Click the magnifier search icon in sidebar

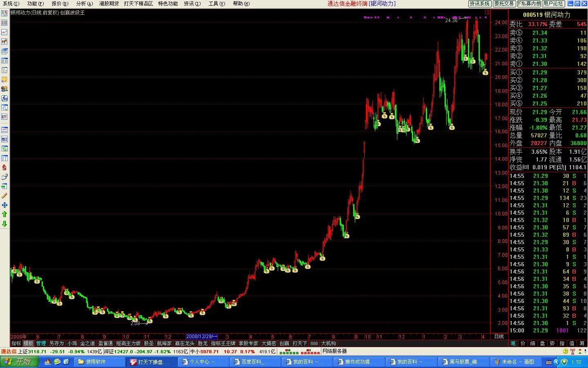pyautogui.click(x=4, y=108)
